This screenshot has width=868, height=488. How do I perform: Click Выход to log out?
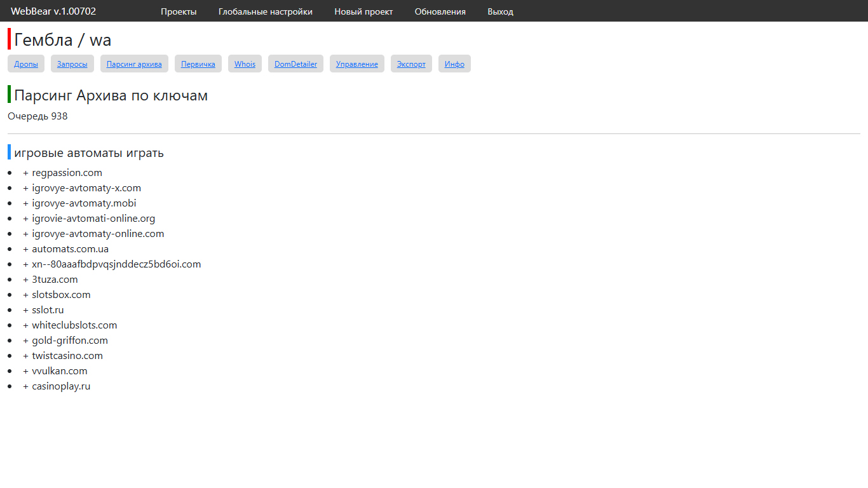pos(500,11)
